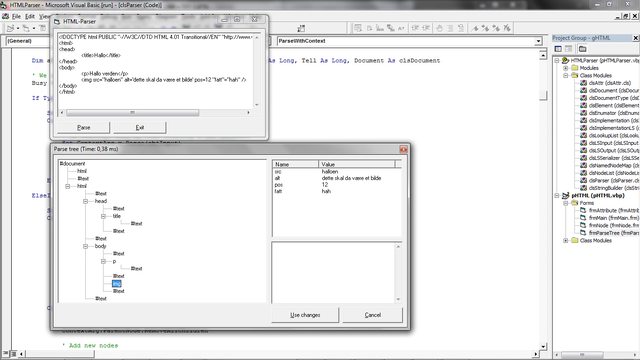Select clsLookupList class module
Viewport: 640px width, 360px height.
point(609,135)
